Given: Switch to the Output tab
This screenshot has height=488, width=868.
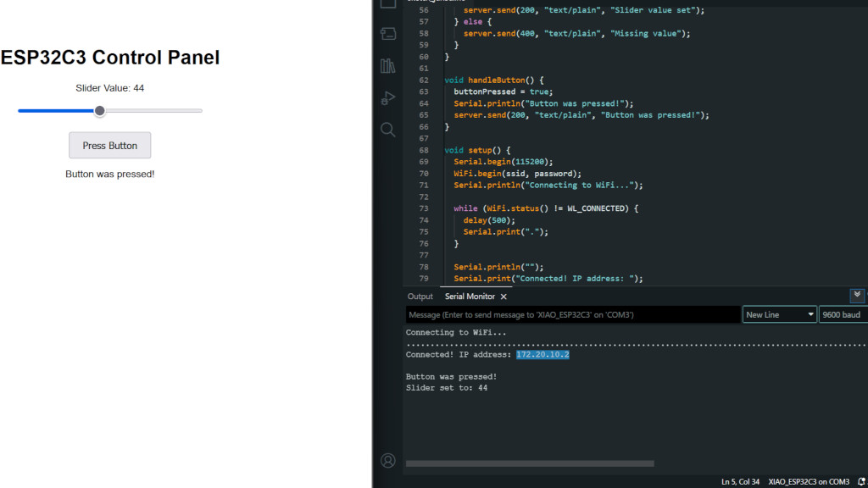Looking at the screenshot, I should (420, 297).
